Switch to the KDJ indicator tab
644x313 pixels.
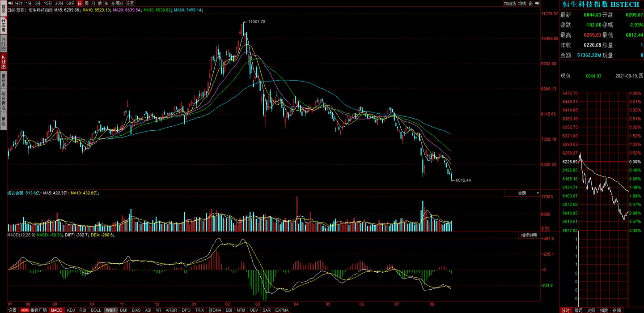click(71, 310)
